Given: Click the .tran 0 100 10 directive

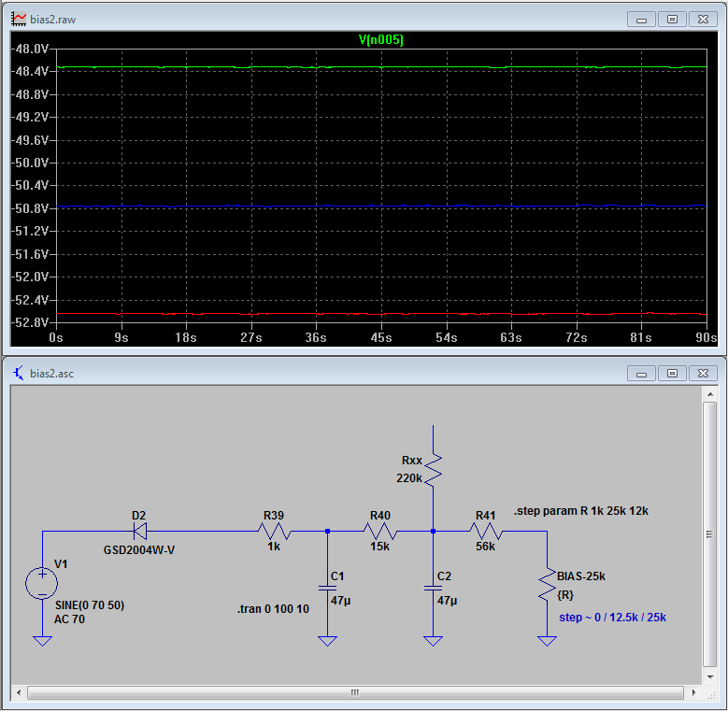Looking at the screenshot, I should [x=273, y=609].
